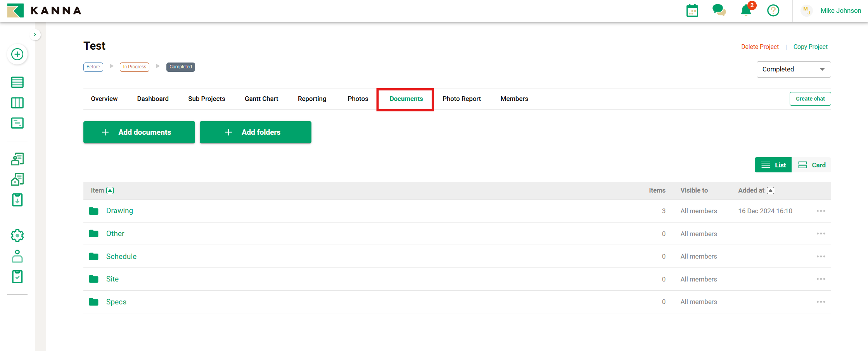Click the plus circle create icon in sidebar
868x351 pixels.
tap(17, 54)
